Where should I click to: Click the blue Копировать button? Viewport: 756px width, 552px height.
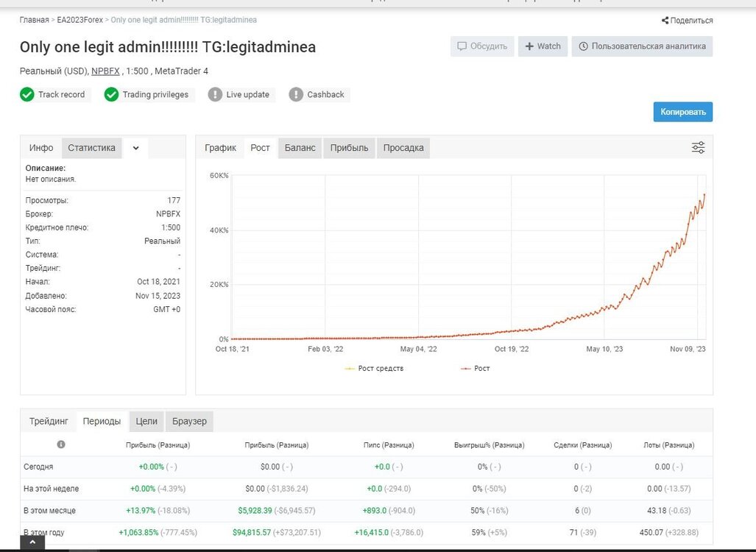click(682, 112)
